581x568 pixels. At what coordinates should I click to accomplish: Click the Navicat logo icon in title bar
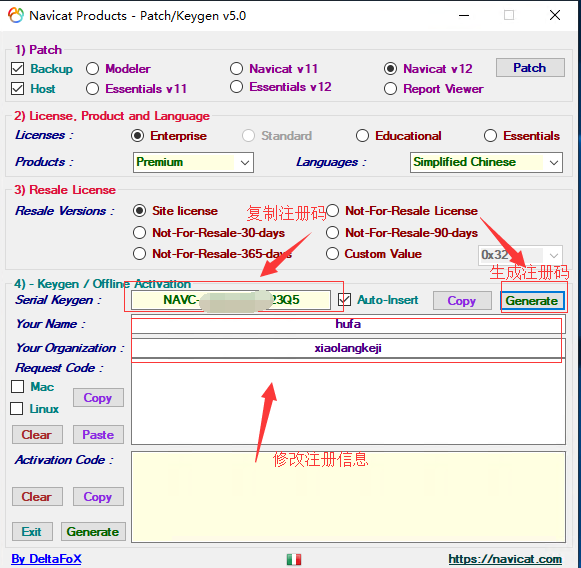click(x=16, y=15)
